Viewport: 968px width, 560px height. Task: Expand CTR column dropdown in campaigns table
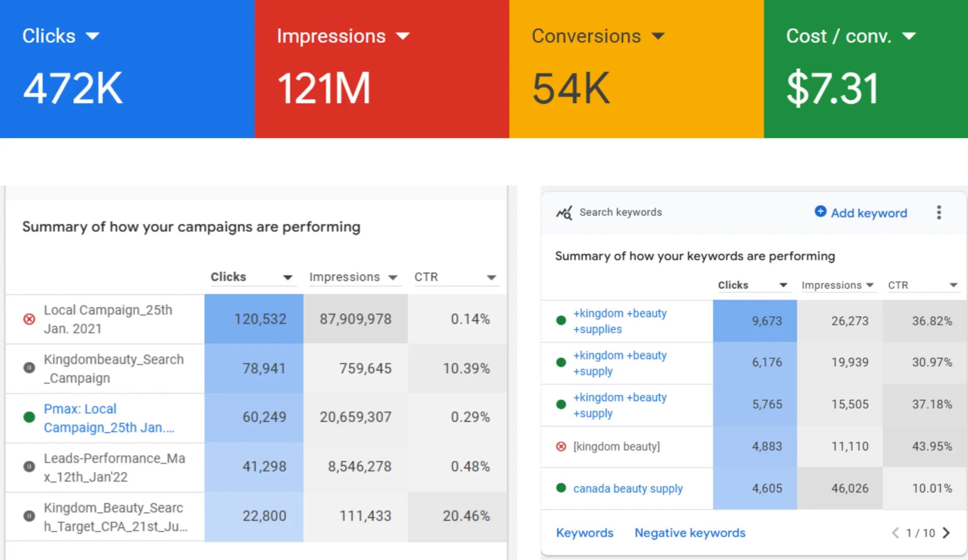[x=491, y=277]
